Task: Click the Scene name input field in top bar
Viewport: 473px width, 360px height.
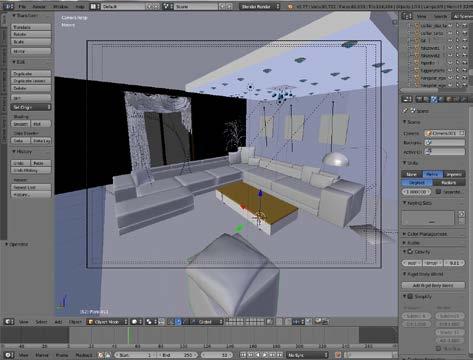Action: click(196, 6)
